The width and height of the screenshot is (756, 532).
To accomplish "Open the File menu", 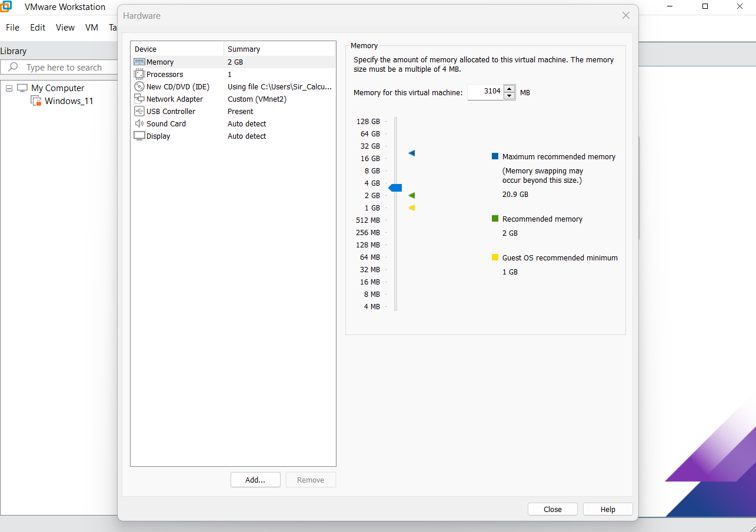I will pyautogui.click(x=12, y=28).
